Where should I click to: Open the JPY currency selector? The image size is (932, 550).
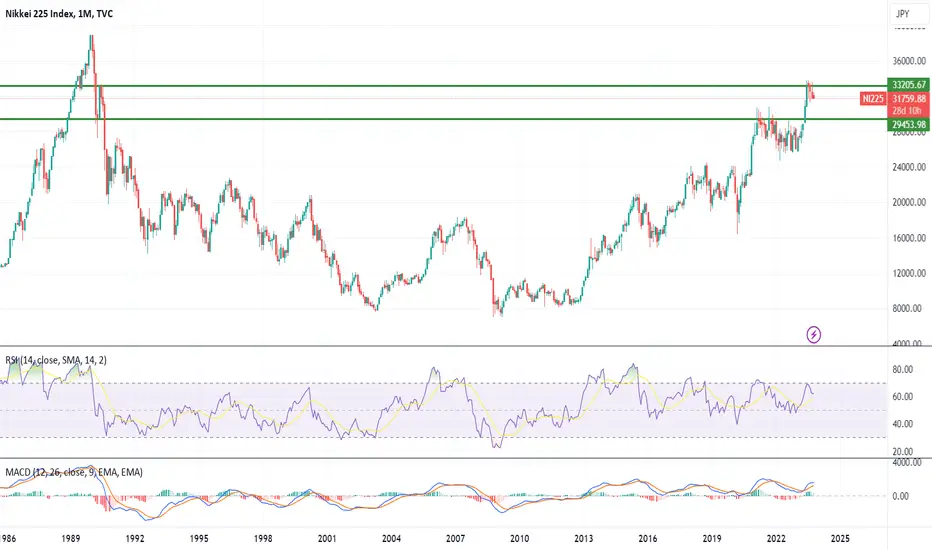(908, 14)
